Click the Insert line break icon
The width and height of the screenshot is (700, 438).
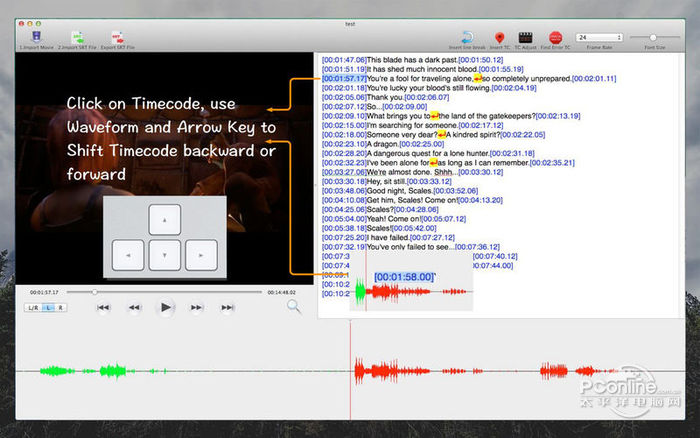tap(467, 37)
